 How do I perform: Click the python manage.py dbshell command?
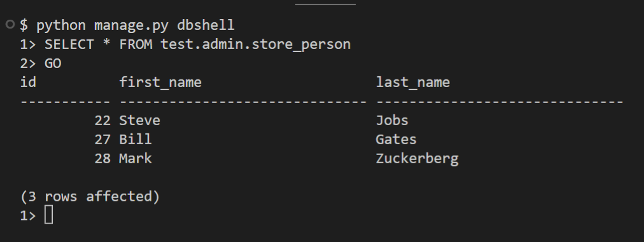[136, 25]
